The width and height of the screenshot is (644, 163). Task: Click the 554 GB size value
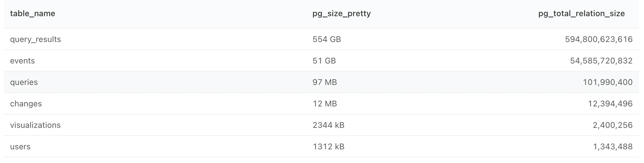(x=327, y=40)
